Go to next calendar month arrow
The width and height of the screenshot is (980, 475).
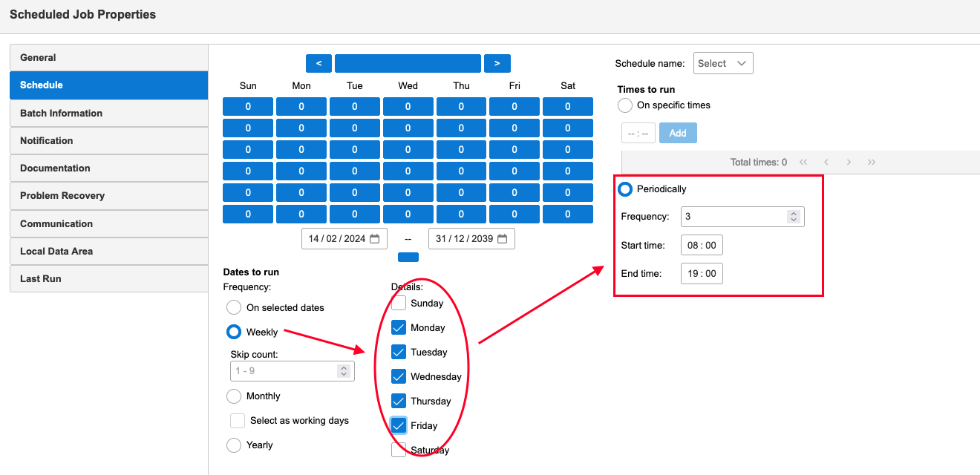(497, 64)
